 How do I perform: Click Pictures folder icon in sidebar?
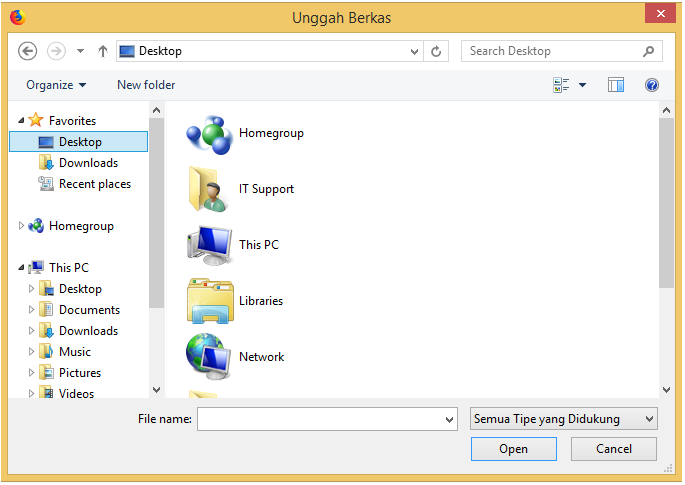click(x=46, y=373)
